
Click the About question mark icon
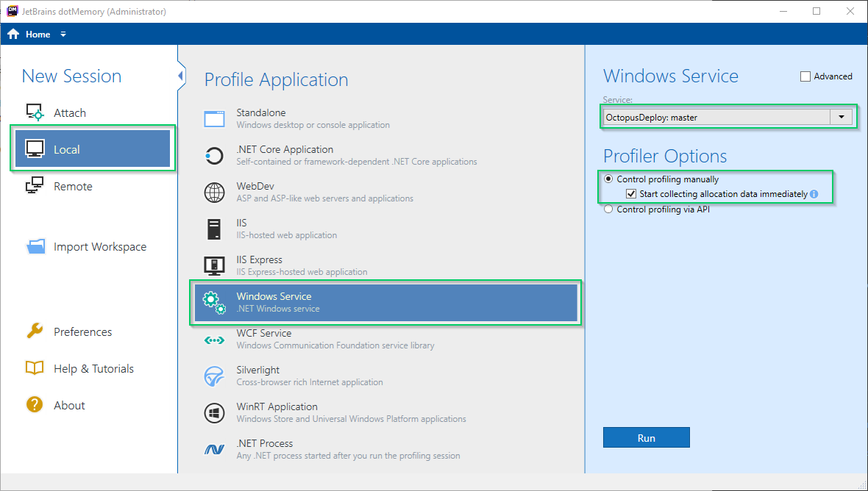pyautogui.click(x=35, y=405)
